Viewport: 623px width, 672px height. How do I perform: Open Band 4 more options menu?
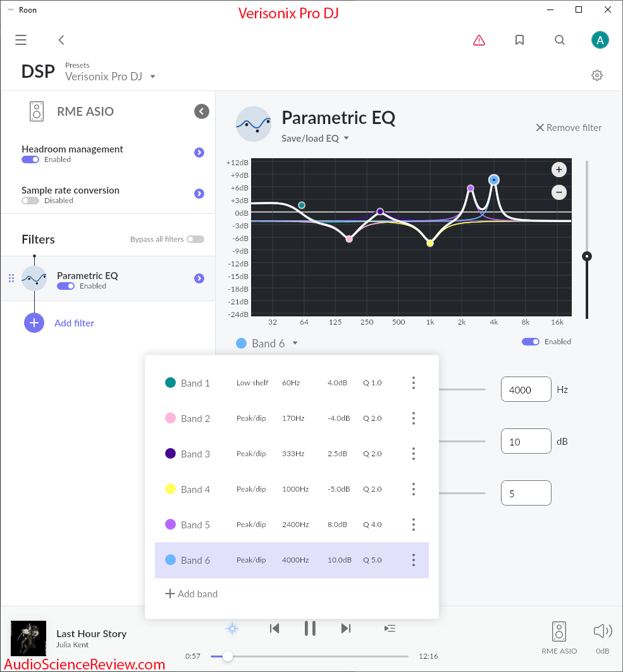pos(414,489)
